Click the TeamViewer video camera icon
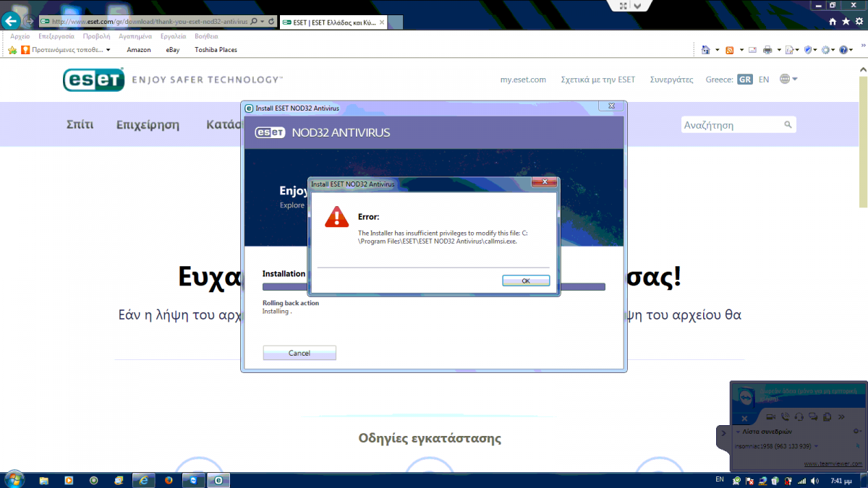The width and height of the screenshot is (868, 488). [771, 416]
